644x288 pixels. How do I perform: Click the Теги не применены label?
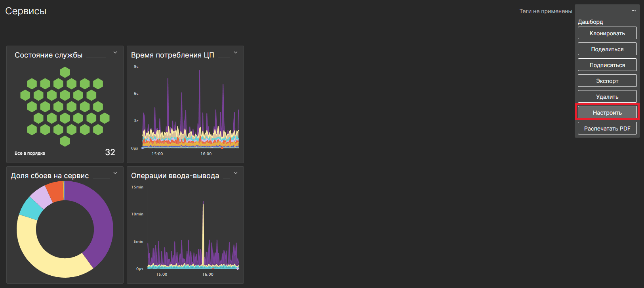click(x=545, y=11)
